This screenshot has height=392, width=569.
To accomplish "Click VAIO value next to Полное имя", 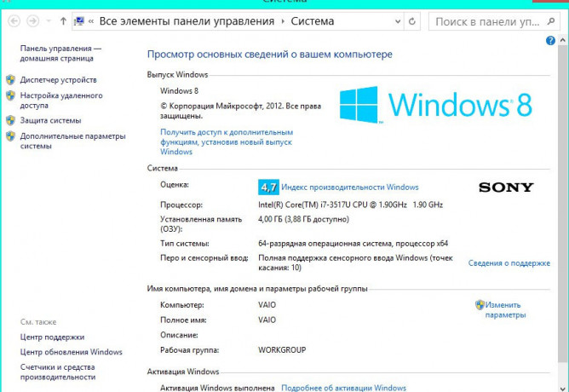I will point(267,320).
